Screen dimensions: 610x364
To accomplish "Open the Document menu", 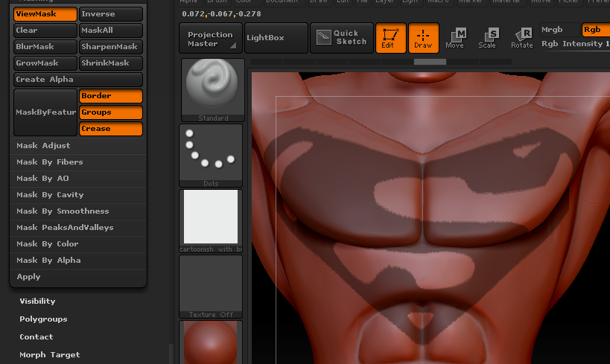I will point(282,2).
